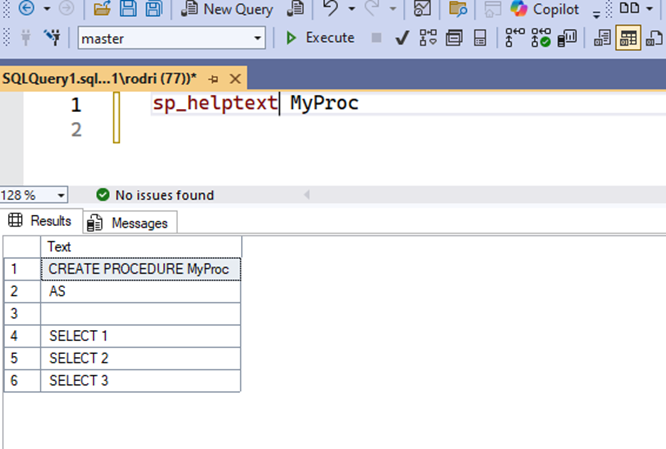Pin the SQLQuery1 document tab
Image resolution: width=666 pixels, height=449 pixels.
[x=214, y=78]
